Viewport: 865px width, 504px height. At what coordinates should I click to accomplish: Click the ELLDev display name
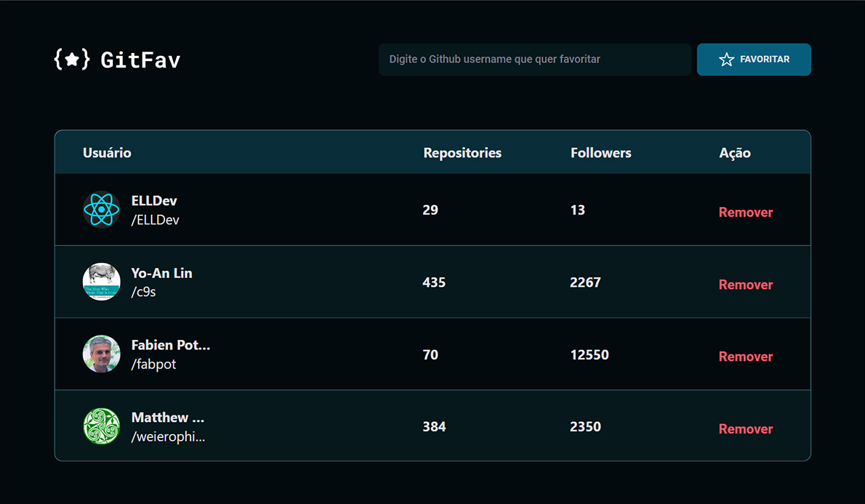pos(154,200)
